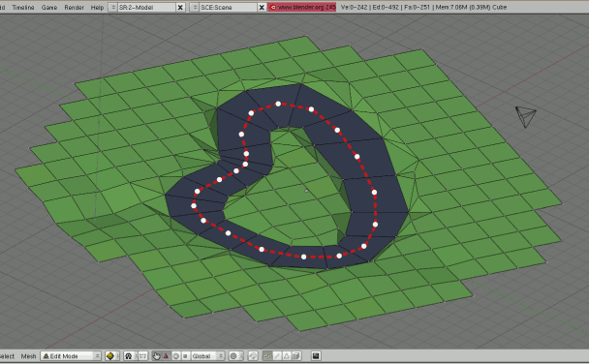Screen dimensions: 589x364
Task: Select the rotate manipulator circle icon
Action: coord(175,355)
